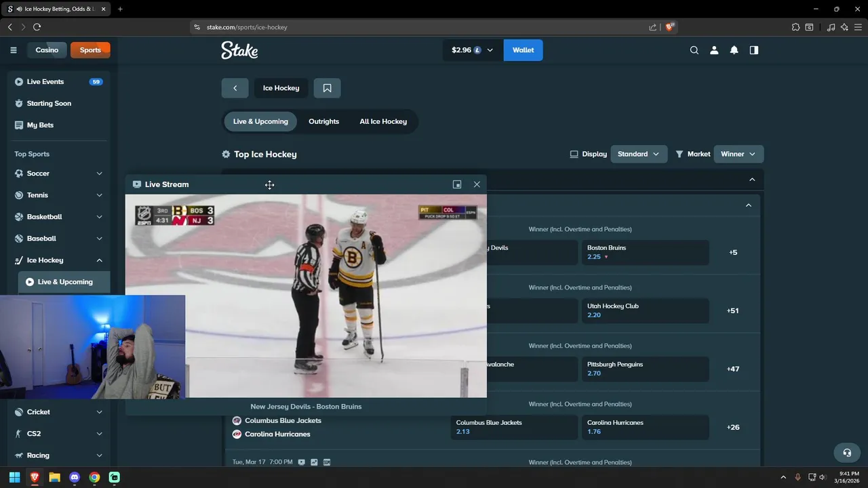The height and width of the screenshot is (488, 868).
Task: Open the balance currency dropdown
Action: (473, 50)
